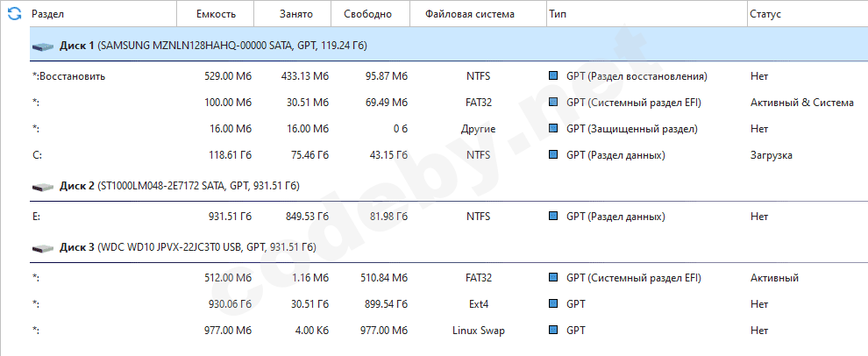Click blue square icon for recovery partition type
Viewport: 868px width, 356px height.
coord(553,76)
